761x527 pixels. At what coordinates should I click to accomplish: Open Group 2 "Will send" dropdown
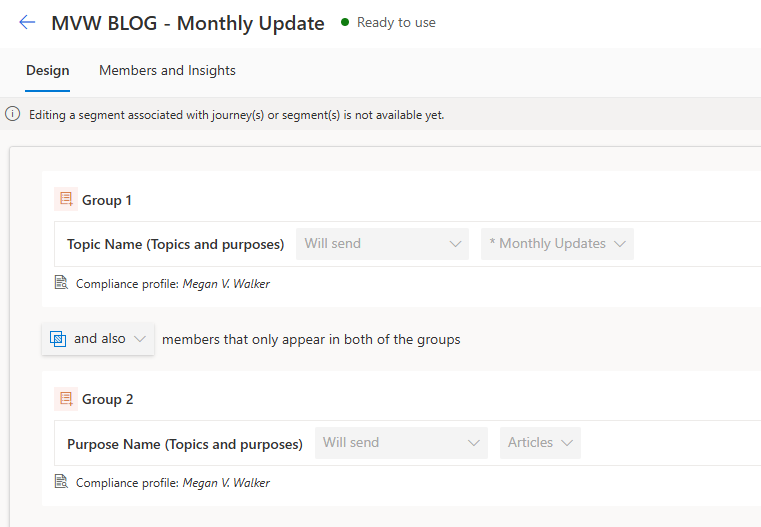[401, 443]
